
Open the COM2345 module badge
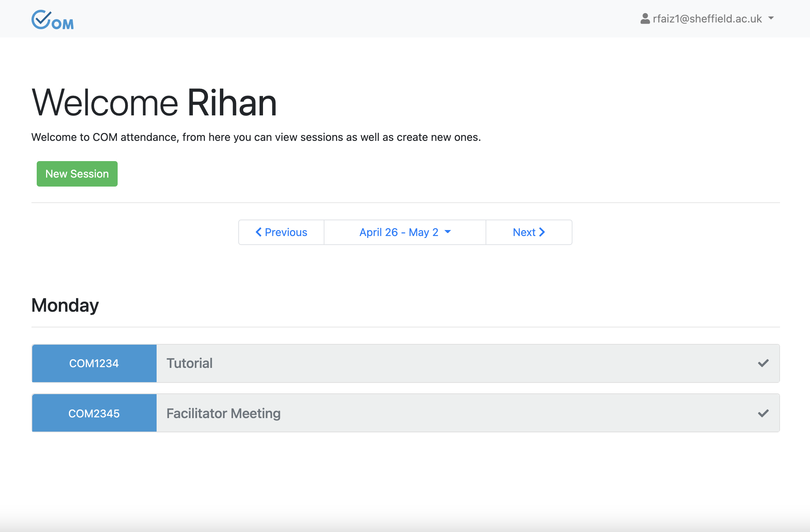(x=94, y=413)
